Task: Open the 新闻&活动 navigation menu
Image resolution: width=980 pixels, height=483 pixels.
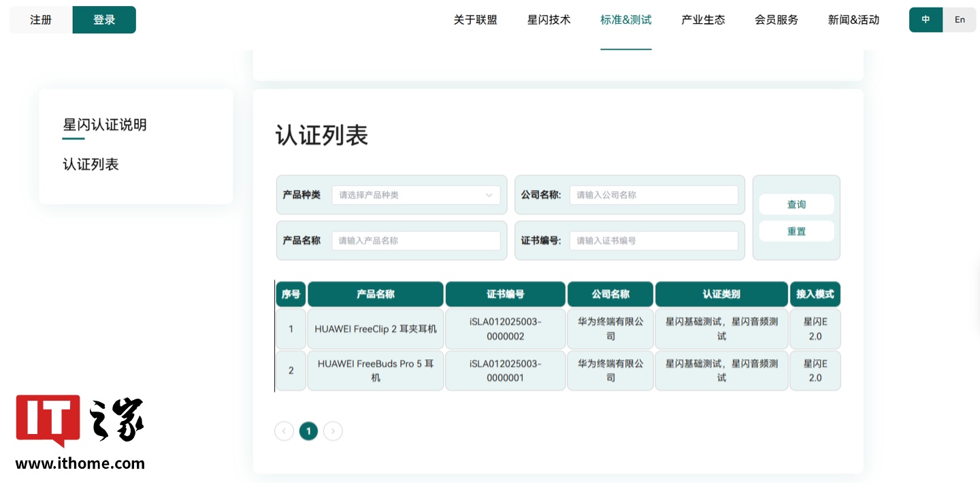Action: coord(853,20)
